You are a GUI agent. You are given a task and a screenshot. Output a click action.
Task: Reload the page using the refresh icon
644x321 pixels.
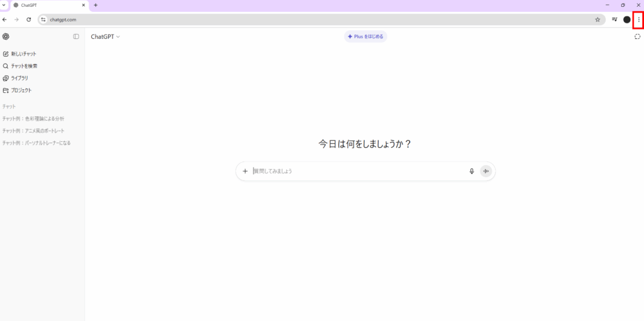tap(28, 19)
